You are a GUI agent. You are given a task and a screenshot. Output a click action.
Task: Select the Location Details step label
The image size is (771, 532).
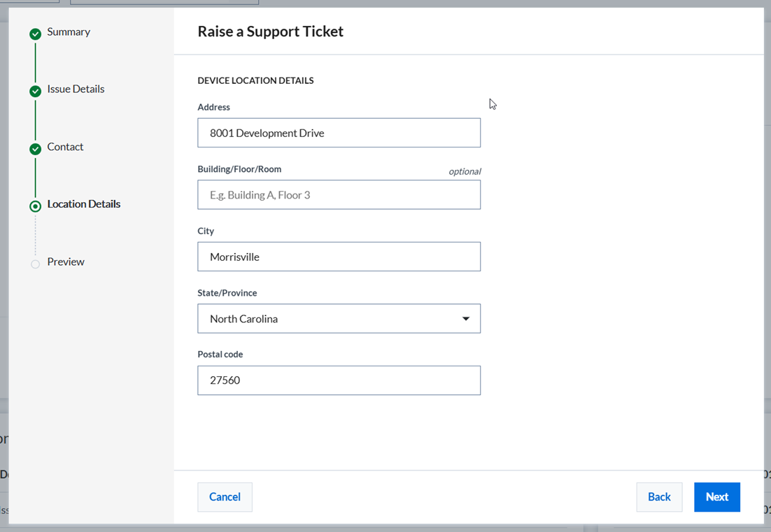84,204
